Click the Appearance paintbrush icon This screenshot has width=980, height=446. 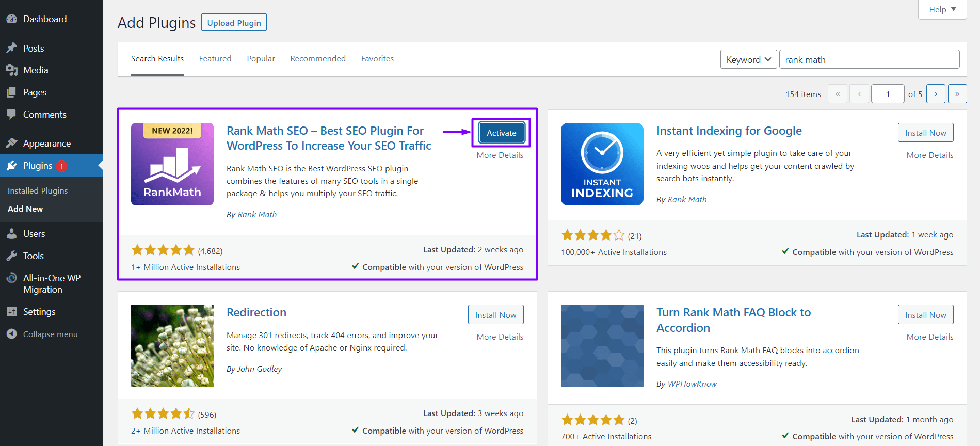coord(11,144)
